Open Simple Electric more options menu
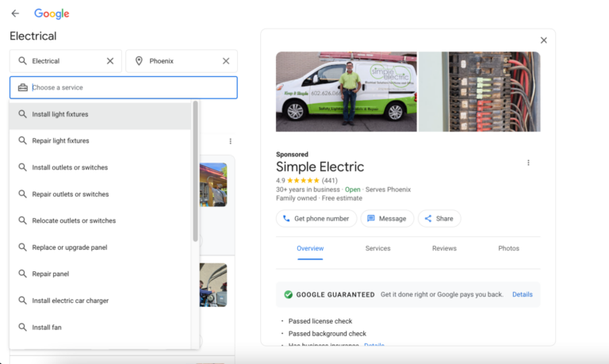Image resolution: width=609 pixels, height=364 pixels. (x=528, y=163)
